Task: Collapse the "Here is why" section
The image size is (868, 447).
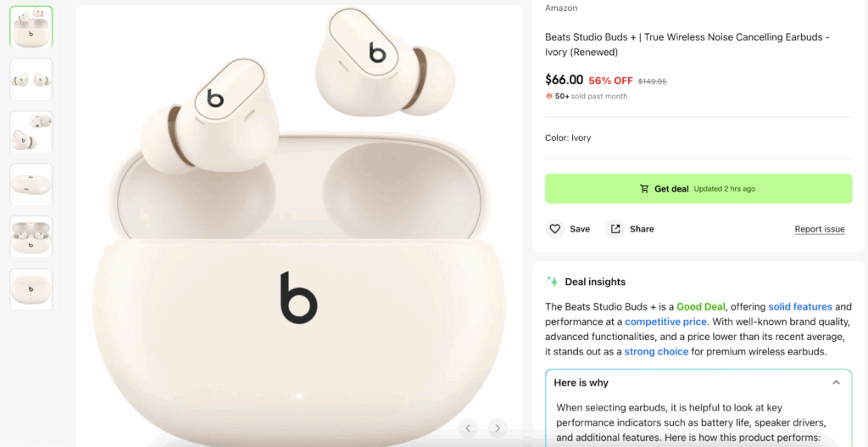Action: 836,383
